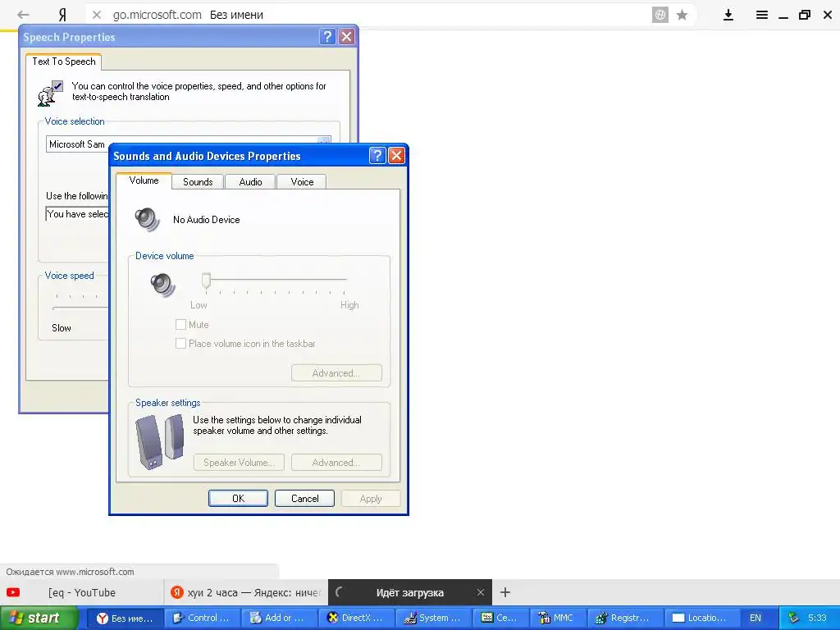The image size is (840, 630).
Task: Close the loading tab 'Идёт загрузка'
Action: click(x=481, y=592)
